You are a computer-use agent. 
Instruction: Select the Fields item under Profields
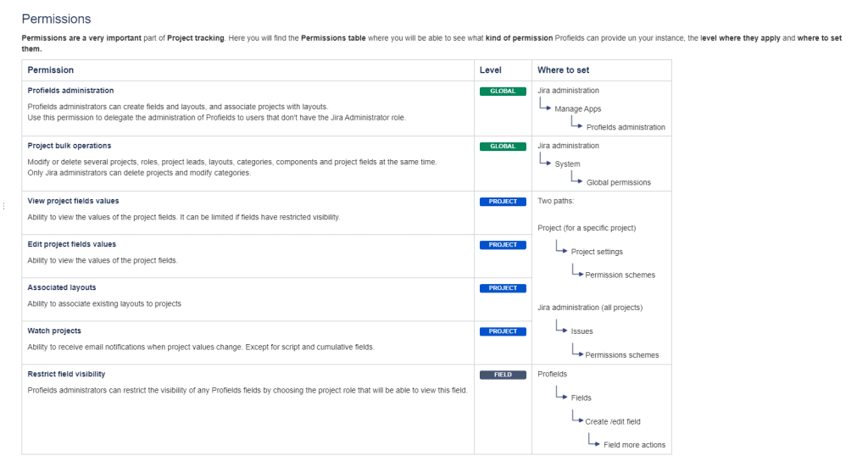click(581, 398)
